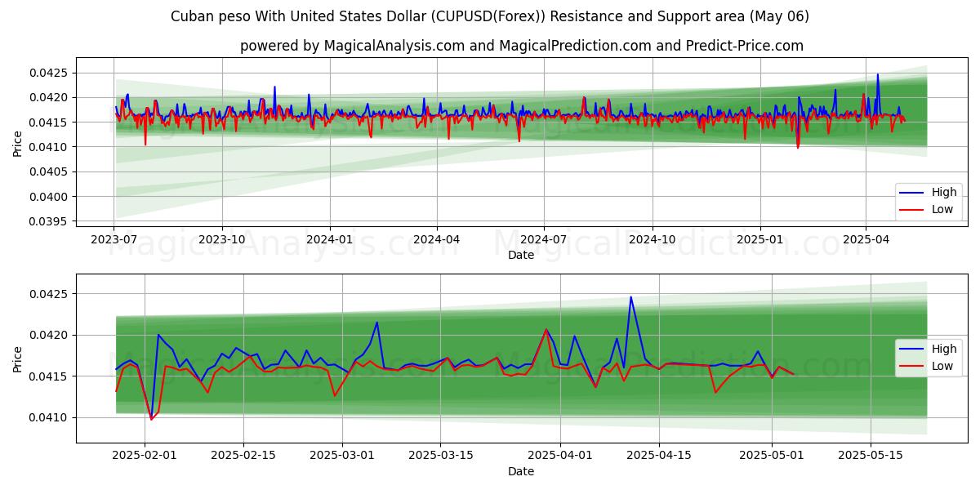Click the 2025-03-15 date tick
This screenshot has width=980, height=490.
point(439,457)
